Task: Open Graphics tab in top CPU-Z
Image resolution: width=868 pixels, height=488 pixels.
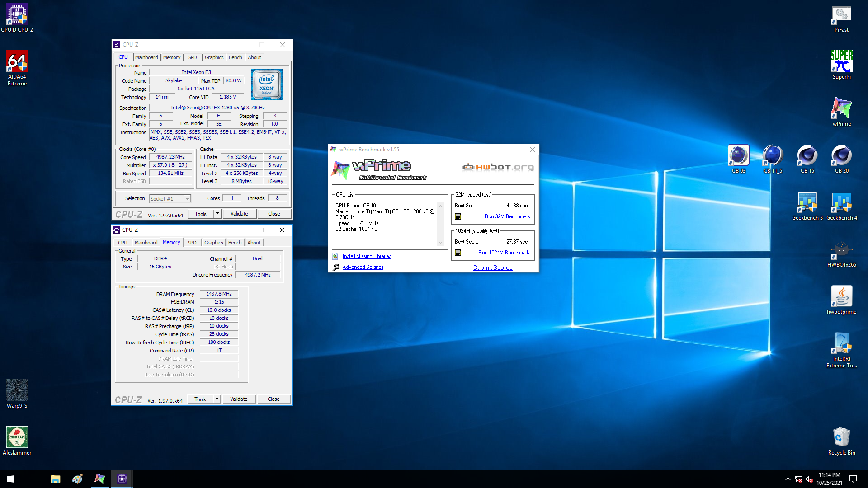Action: 214,57
